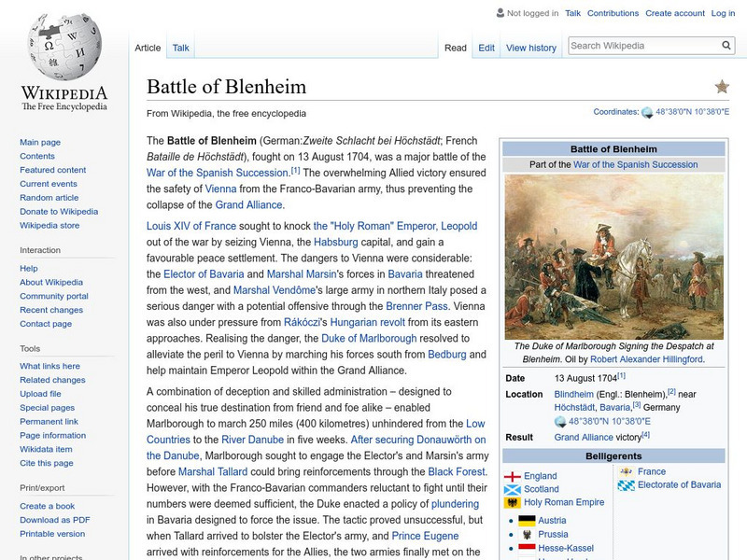Click the Scotland flag icon
Screen dimensions: 747x560
click(x=513, y=490)
